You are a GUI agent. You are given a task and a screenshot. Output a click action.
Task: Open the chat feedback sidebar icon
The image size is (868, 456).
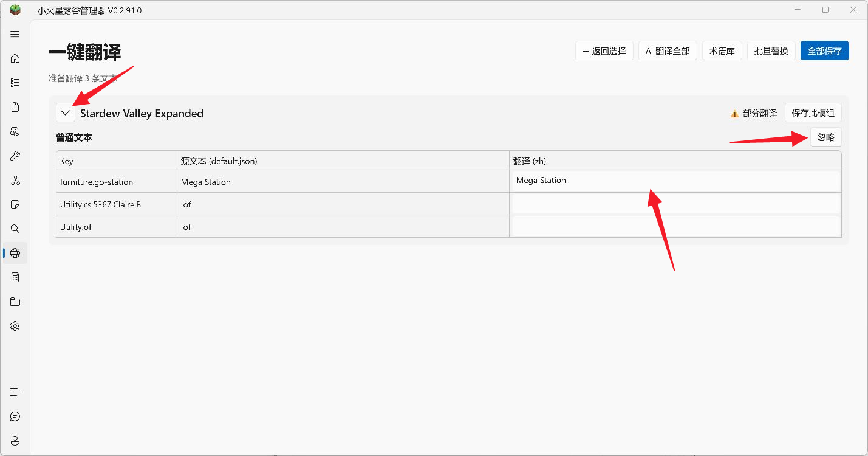15,416
